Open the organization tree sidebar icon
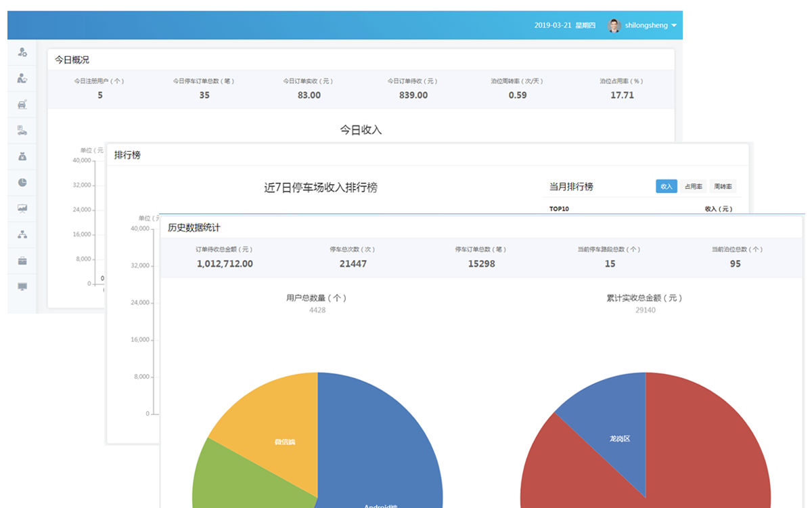Screen dimensions: 812x508 (22, 234)
